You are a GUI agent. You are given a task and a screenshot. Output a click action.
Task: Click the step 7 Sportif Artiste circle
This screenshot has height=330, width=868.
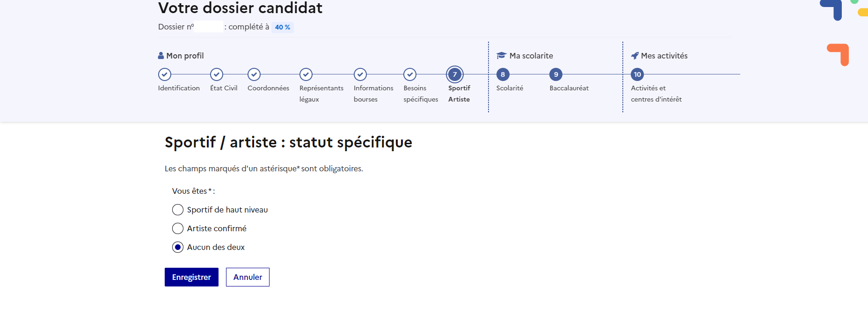point(454,74)
